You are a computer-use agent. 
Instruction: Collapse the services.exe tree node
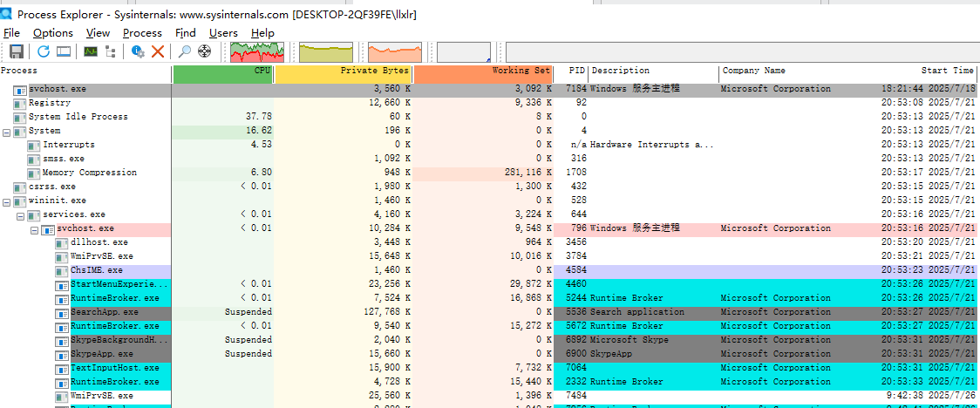(x=20, y=215)
